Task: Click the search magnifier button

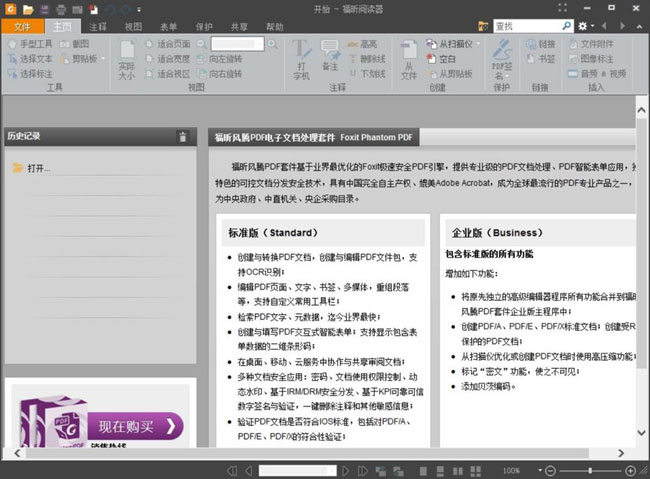Action: point(567,26)
